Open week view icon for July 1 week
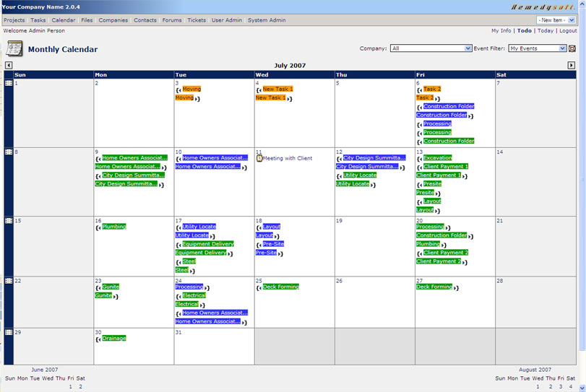586x392 pixels. coord(9,83)
